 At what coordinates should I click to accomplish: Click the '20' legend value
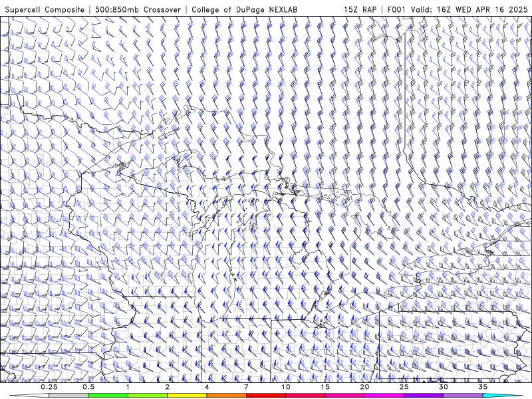pos(364,387)
